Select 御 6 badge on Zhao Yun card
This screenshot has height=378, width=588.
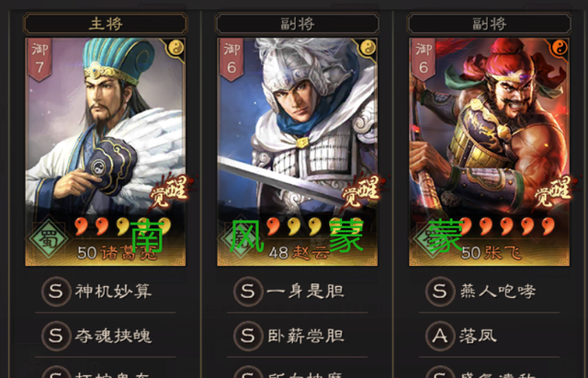232,59
